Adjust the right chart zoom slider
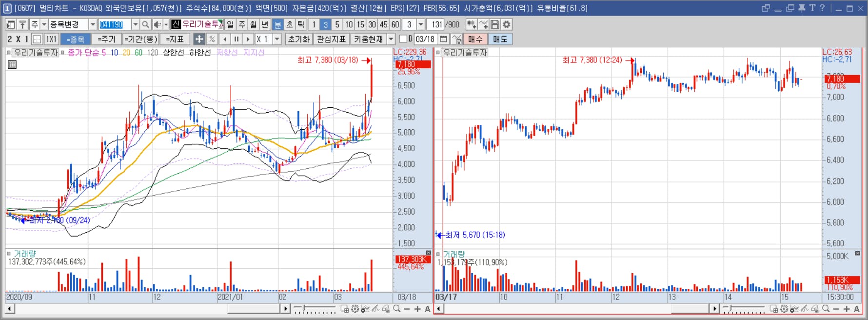Viewport: 868px width, 320px height. [744, 309]
